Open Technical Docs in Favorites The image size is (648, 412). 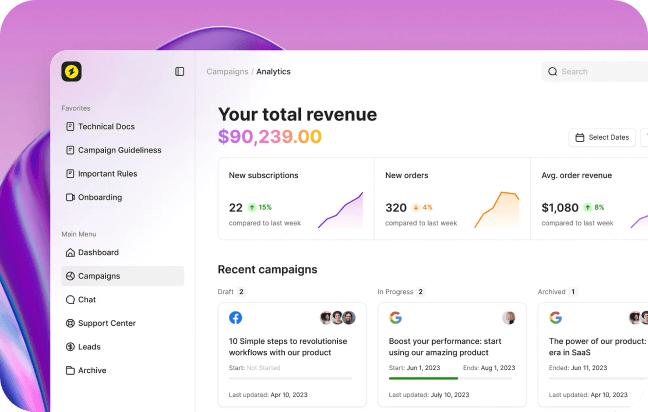click(106, 127)
